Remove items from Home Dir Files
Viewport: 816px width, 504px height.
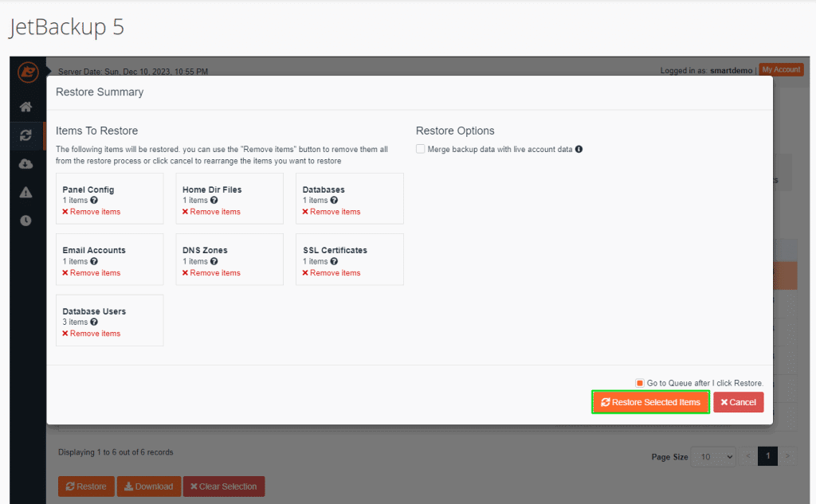211,212
